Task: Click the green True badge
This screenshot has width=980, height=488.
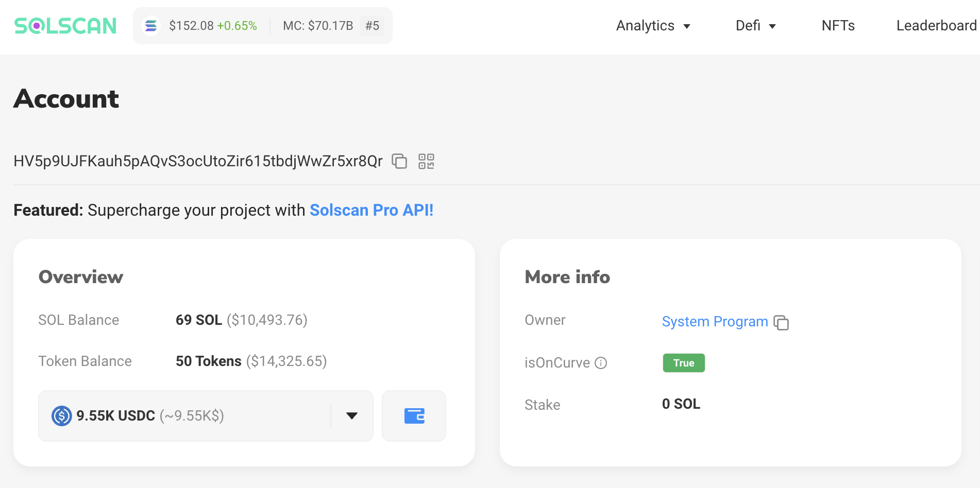Action: 684,363
